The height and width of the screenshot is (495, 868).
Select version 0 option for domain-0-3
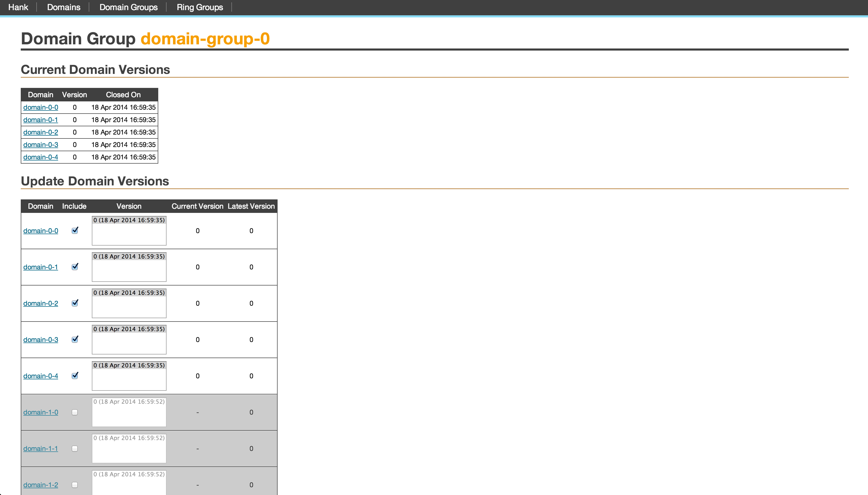[129, 329]
